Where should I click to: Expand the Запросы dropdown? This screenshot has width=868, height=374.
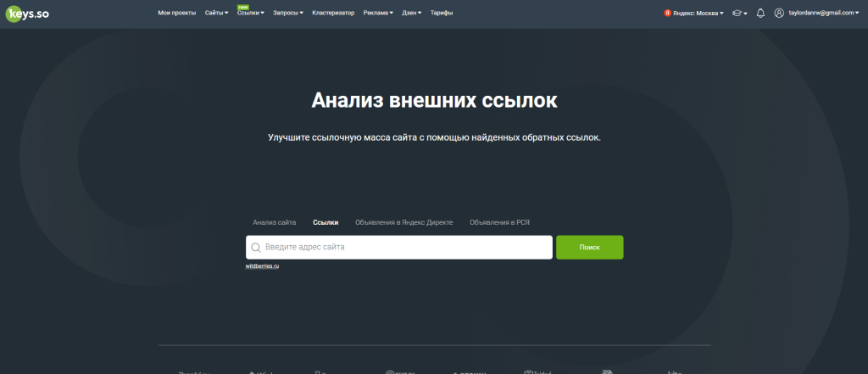[x=288, y=13]
